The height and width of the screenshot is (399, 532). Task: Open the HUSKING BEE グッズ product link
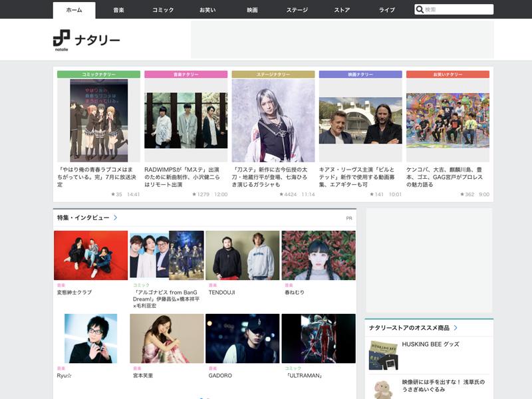coord(431,343)
